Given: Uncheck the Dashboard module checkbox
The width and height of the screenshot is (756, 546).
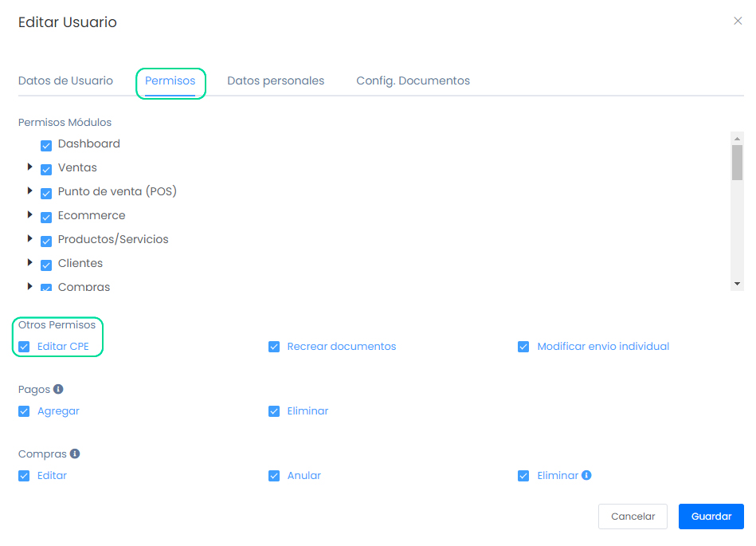Looking at the screenshot, I should pyautogui.click(x=46, y=145).
